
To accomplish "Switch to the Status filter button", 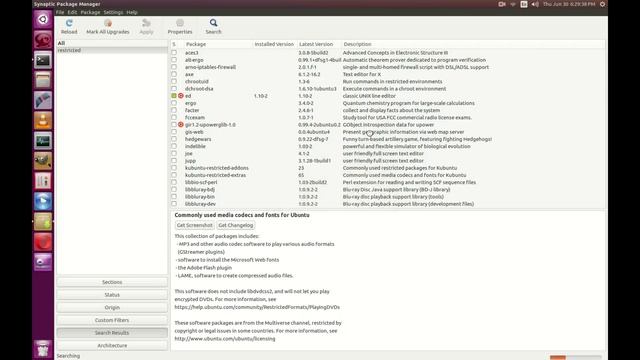I will [112, 295].
